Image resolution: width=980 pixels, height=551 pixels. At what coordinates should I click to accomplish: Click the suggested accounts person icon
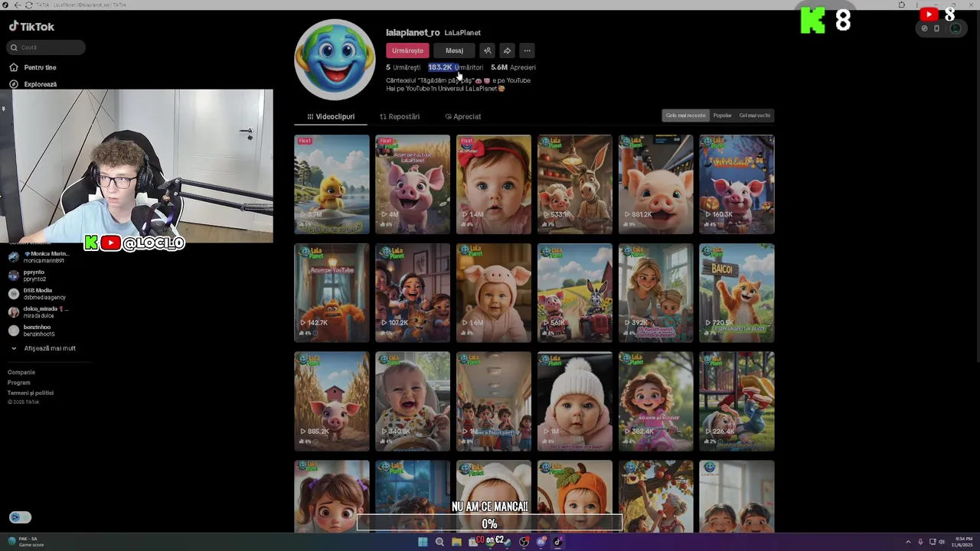coord(487,51)
